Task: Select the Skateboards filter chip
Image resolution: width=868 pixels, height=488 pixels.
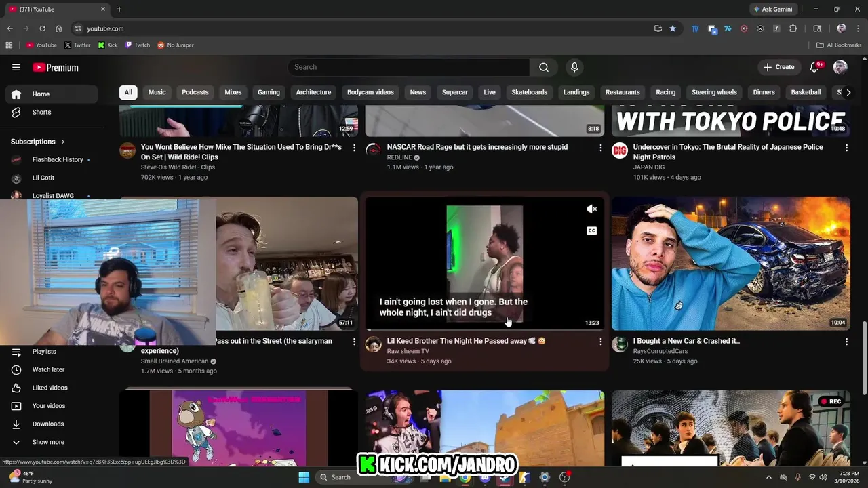Action: coord(529,92)
